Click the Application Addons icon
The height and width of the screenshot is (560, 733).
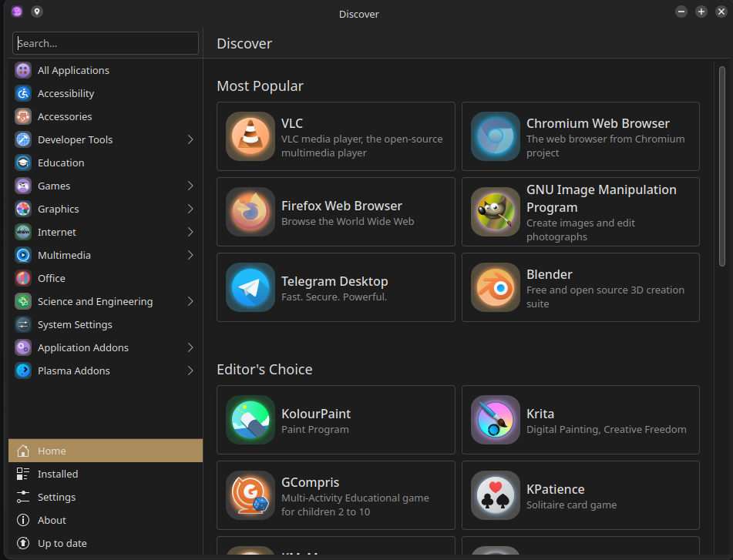coord(23,348)
